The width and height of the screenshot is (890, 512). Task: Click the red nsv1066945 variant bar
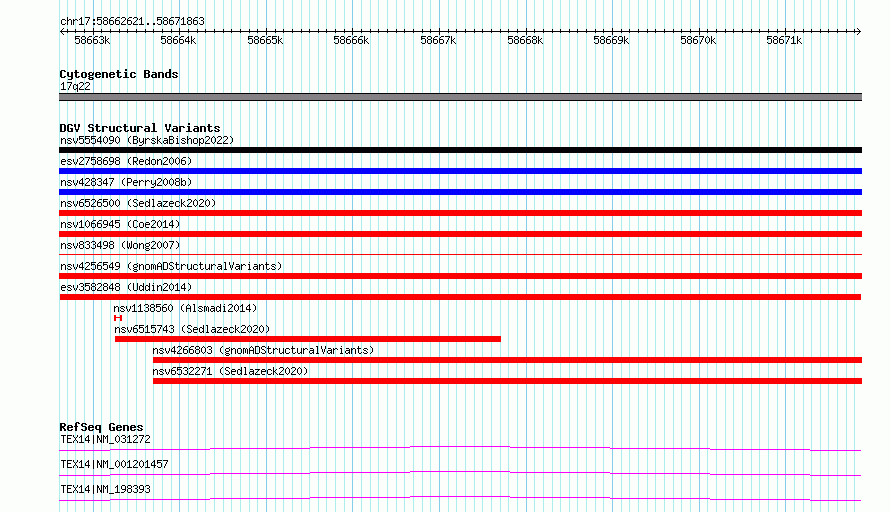pos(460,234)
